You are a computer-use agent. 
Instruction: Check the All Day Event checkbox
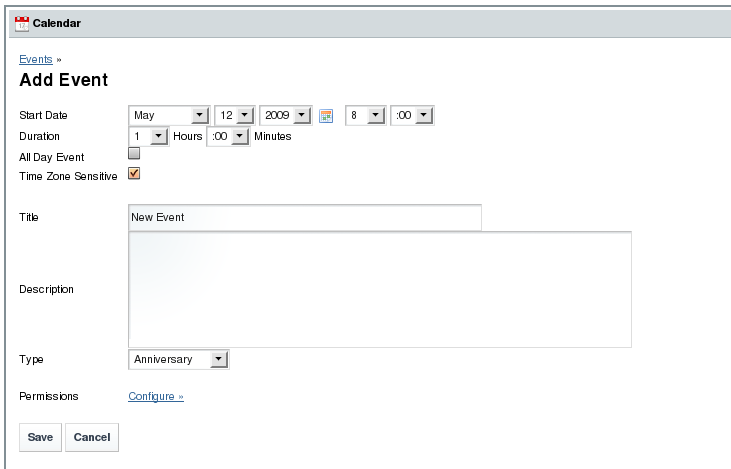(x=134, y=155)
